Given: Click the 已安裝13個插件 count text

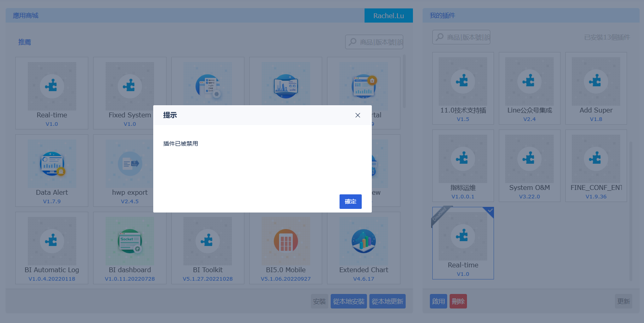Looking at the screenshot, I should tap(607, 37).
